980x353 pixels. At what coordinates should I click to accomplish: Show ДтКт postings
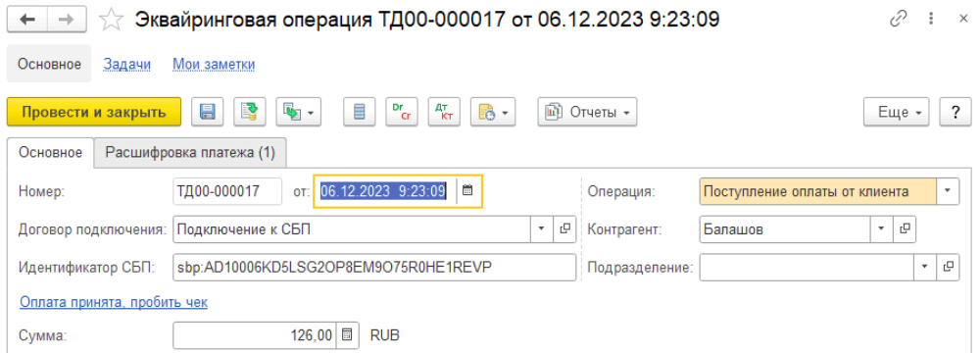(x=444, y=112)
